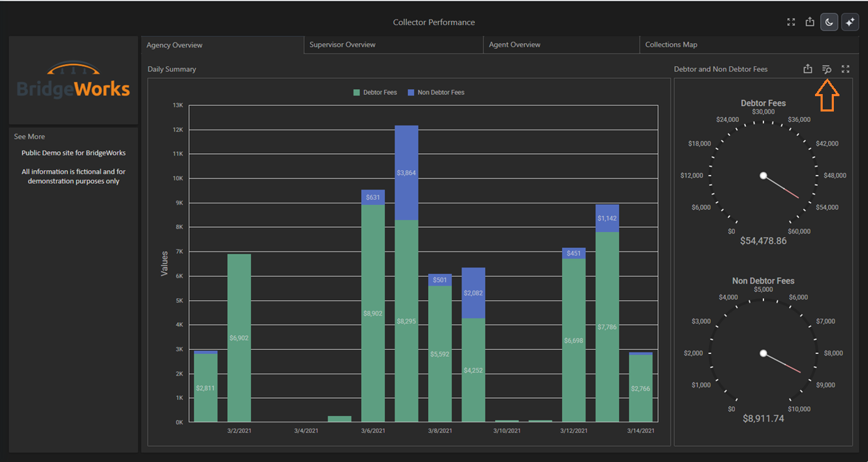The height and width of the screenshot is (462, 868).
Task: Click the $6,902 Debtor Fees bar on 3/2/2021
Action: pos(239,338)
